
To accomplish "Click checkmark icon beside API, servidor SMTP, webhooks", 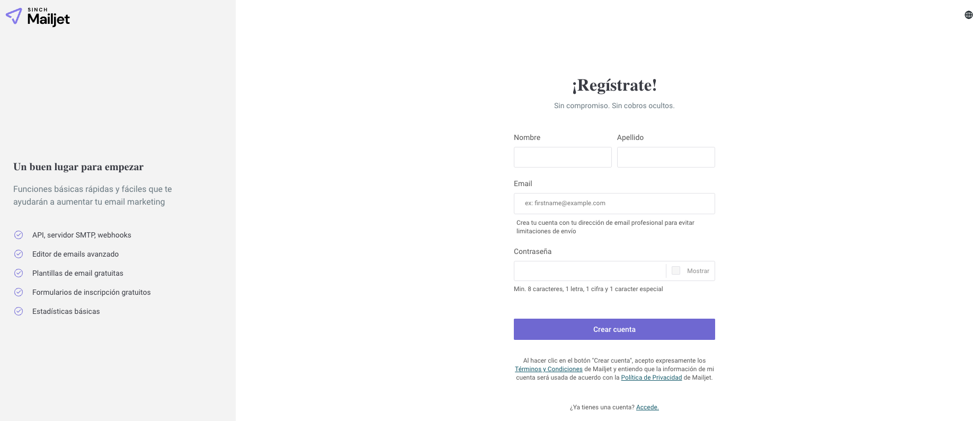I will click(19, 235).
